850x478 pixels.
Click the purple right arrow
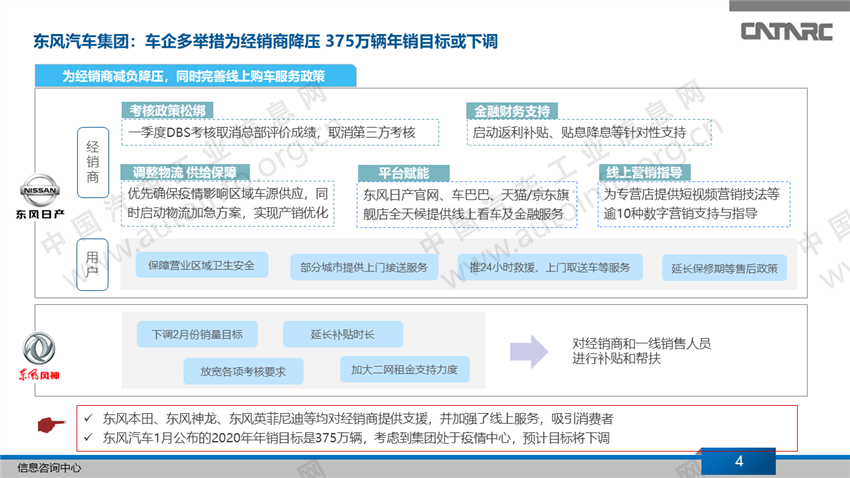[529, 352]
